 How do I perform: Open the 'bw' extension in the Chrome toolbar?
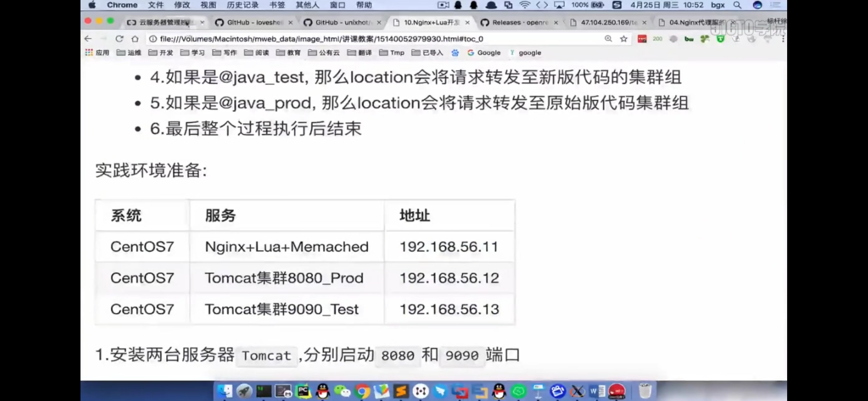pyautogui.click(x=689, y=39)
